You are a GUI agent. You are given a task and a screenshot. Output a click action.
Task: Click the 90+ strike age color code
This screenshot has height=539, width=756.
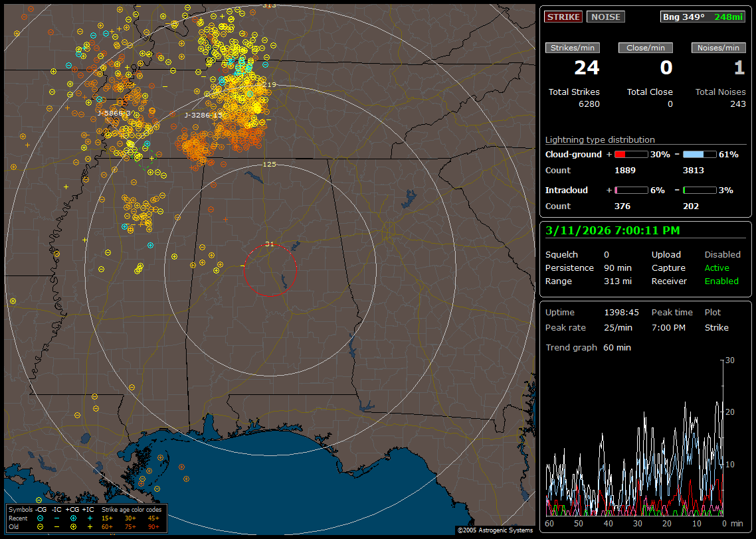pos(153,526)
